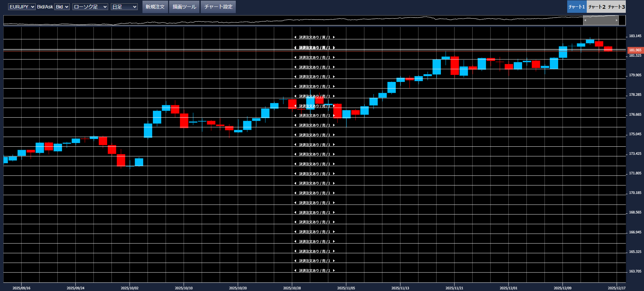644x291 pixels.
Task: Click the gray range window in overview strip
Action: tap(601, 20)
